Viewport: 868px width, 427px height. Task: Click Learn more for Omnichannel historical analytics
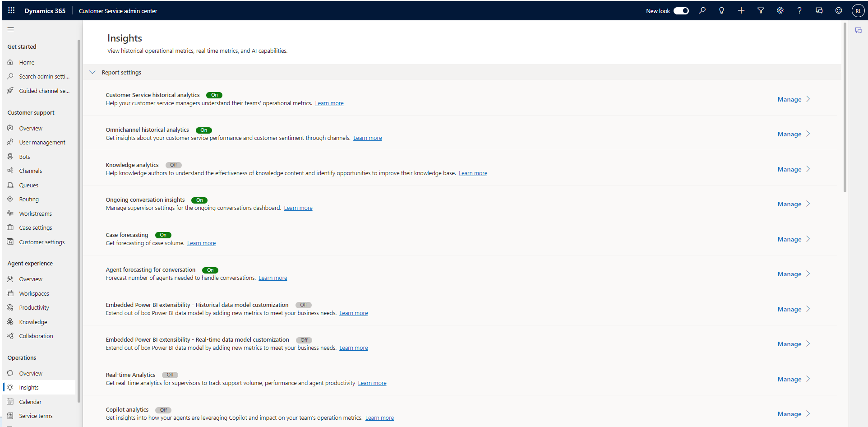(x=367, y=138)
